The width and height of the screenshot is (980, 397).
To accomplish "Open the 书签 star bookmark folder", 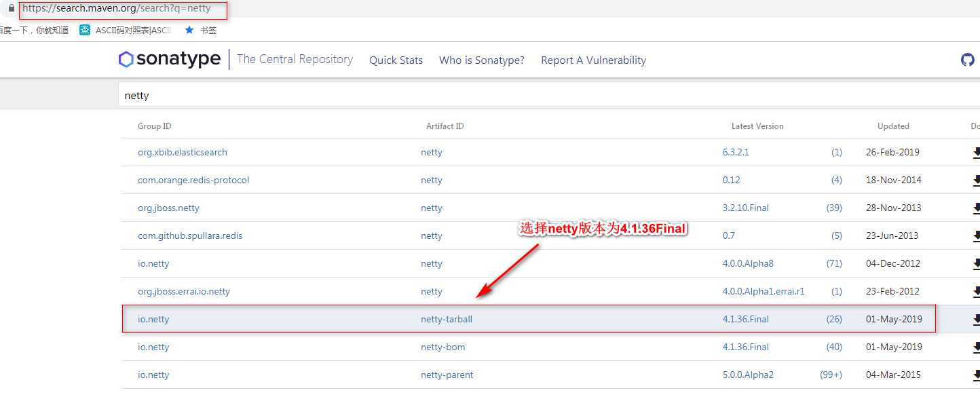I will point(201,30).
